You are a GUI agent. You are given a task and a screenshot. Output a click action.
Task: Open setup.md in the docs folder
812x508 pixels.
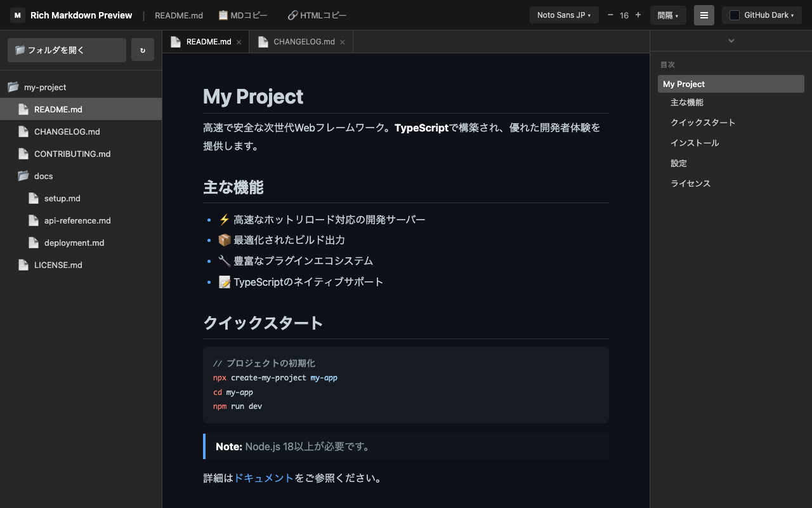point(81,198)
